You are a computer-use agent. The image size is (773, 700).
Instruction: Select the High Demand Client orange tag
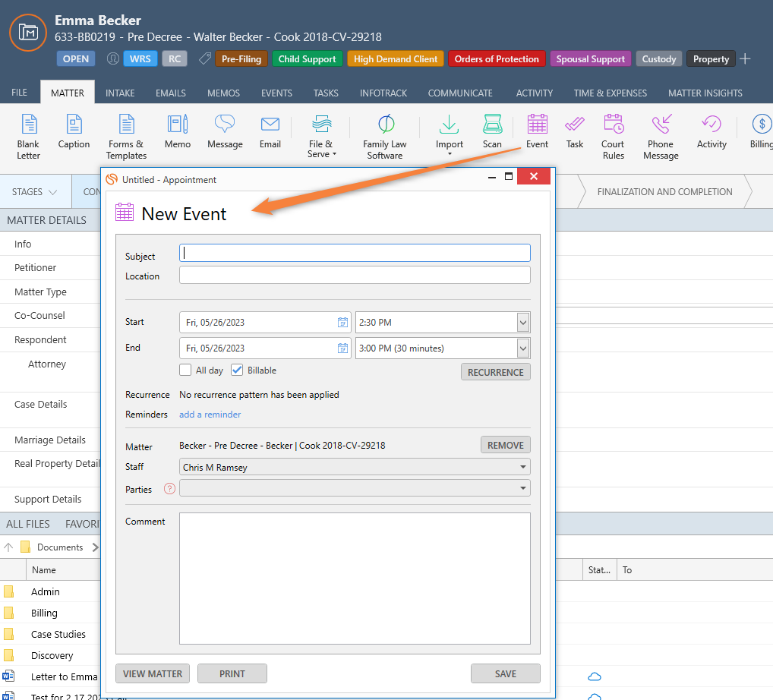click(396, 58)
